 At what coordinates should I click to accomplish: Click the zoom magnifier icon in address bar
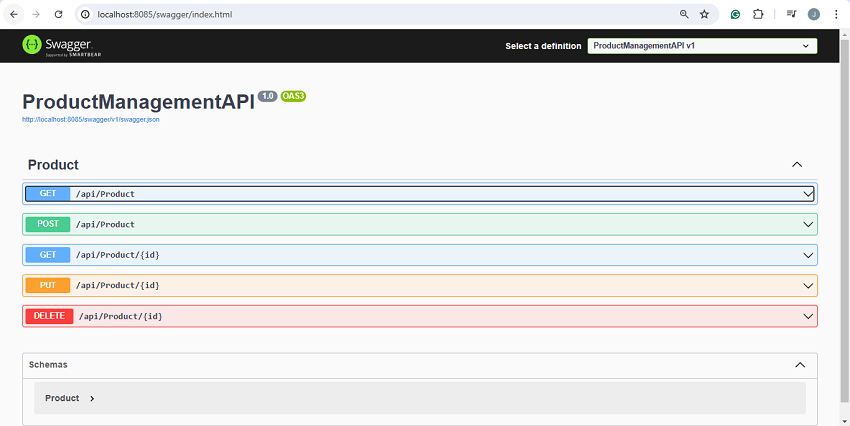click(x=684, y=15)
